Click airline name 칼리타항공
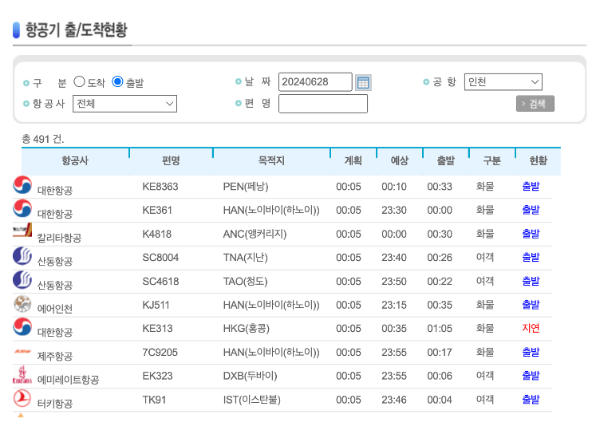 tap(59, 238)
